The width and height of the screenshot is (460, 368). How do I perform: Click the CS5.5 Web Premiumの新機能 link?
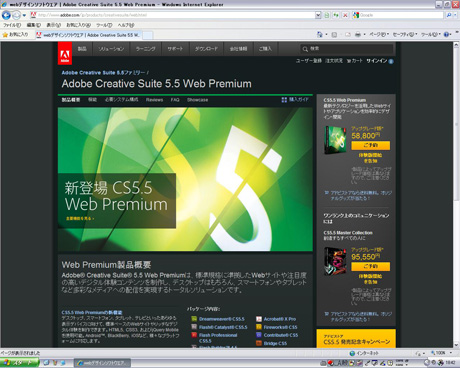92,312
